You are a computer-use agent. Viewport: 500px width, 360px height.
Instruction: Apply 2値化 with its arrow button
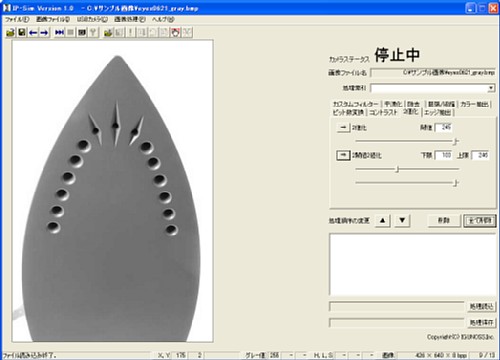[343, 127]
